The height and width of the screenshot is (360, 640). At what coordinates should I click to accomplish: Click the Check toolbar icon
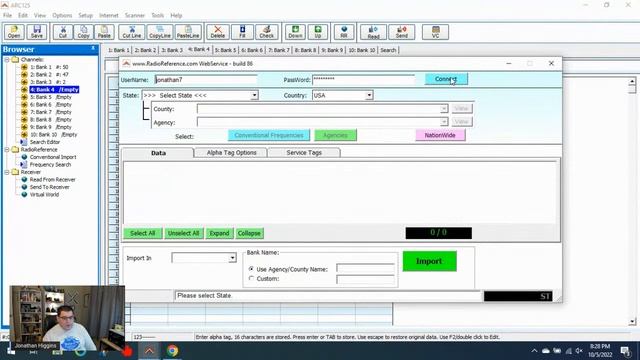point(267,32)
